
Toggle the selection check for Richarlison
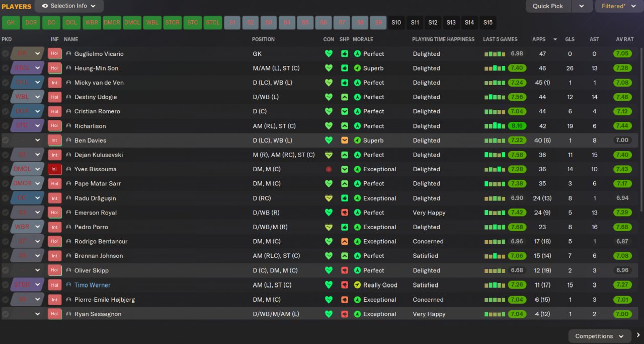pos(5,126)
